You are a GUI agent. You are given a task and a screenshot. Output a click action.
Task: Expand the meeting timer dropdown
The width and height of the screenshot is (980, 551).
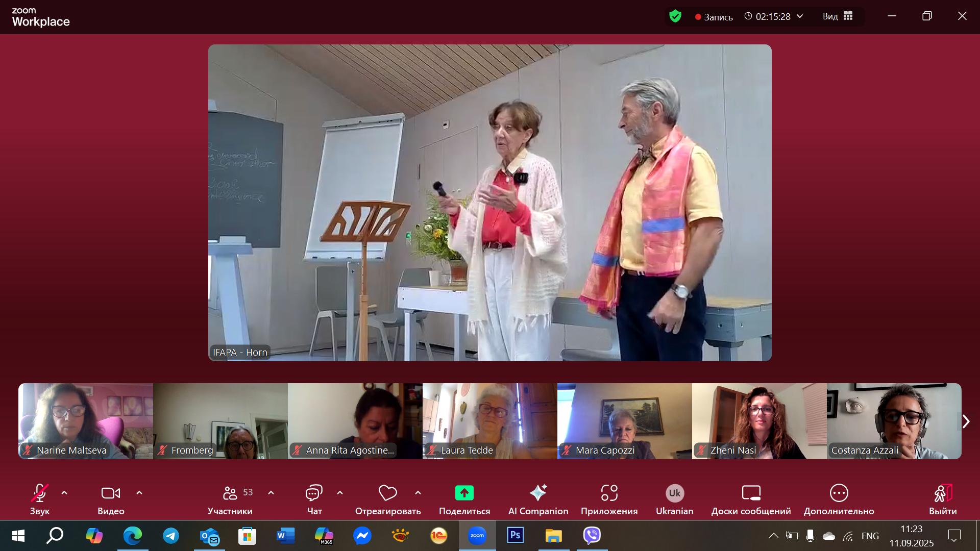click(x=800, y=16)
